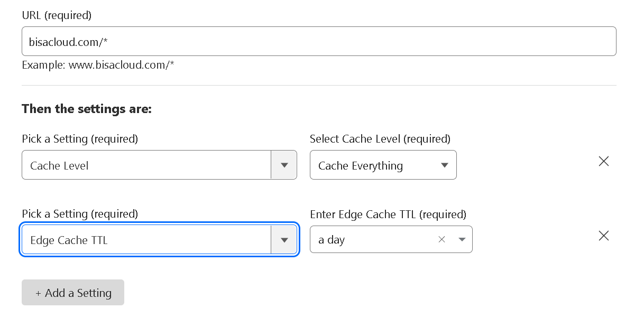This screenshot has width=644, height=318.
Task: Click the Enter Edge Cache TTL label
Action: 388,214
